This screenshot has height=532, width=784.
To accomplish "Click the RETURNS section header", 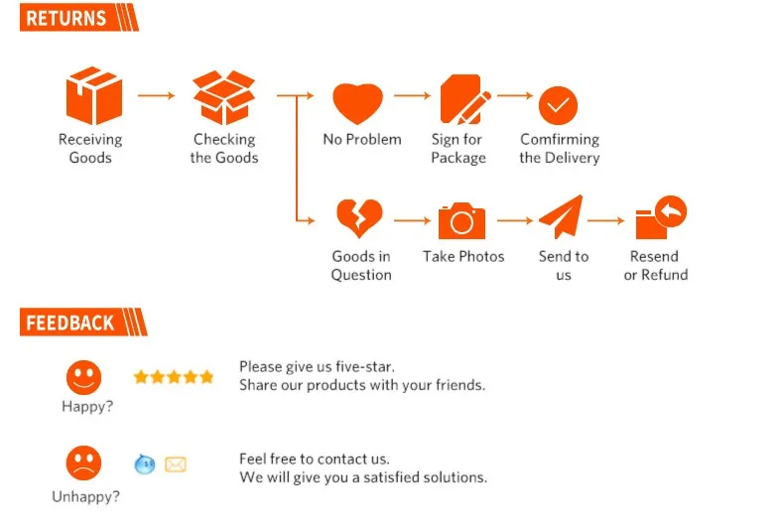I will (79, 18).
